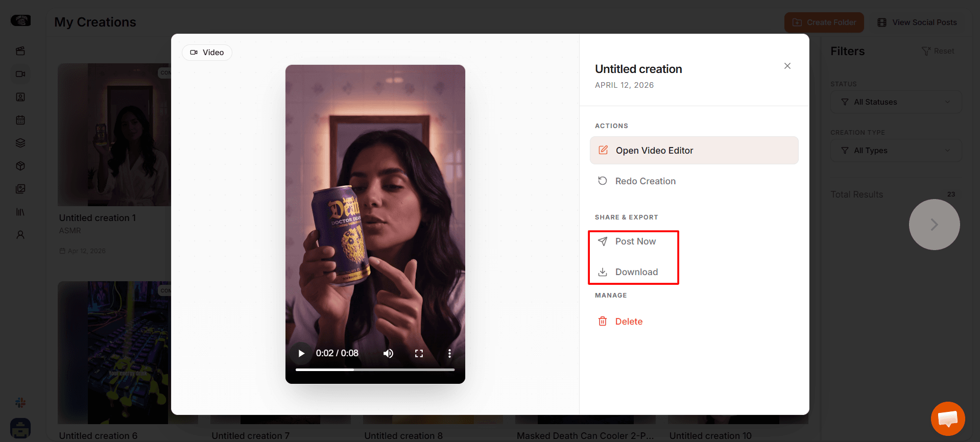This screenshot has height=442, width=980.
Task: Open the Untitled creation 1 thumbnail
Action: [x=114, y=135]
